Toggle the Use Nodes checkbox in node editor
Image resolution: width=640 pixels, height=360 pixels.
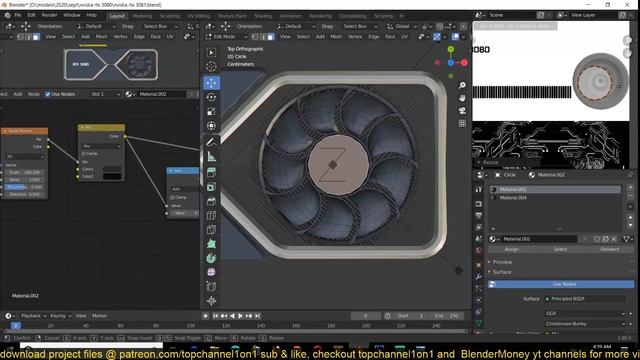pyautogui.click(x=48, y=94)
